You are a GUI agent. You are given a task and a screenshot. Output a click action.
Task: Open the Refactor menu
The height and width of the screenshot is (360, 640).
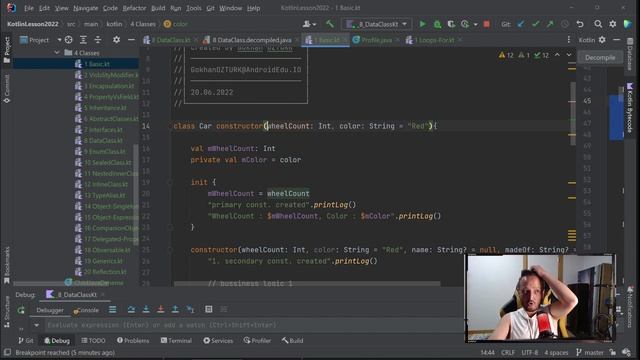(x=134, y=8)
